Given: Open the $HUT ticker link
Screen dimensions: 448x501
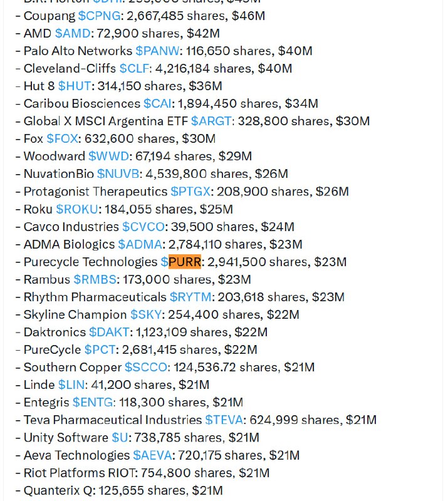Looking at the screenshot, I should pyautogui.click(x=75, y=86).
